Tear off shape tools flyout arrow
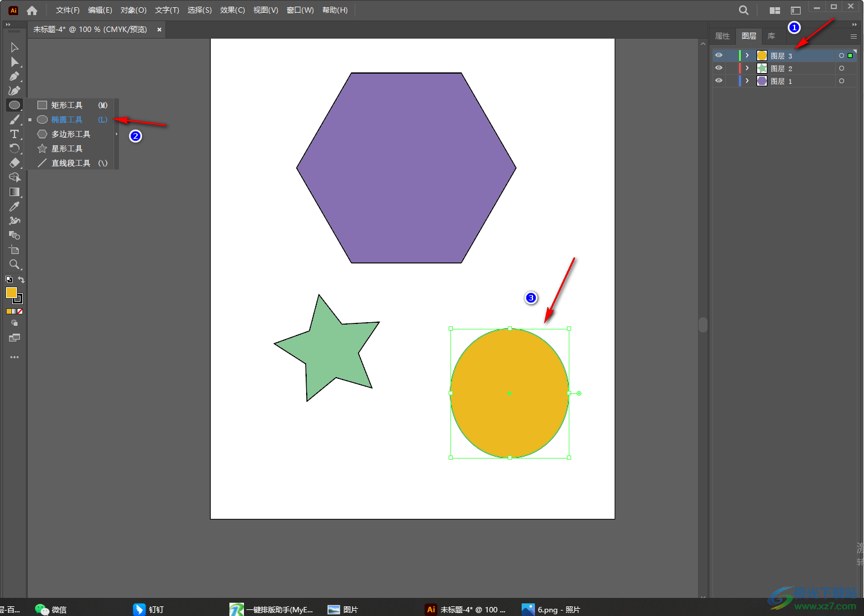This screenshot has height=616, width=864. pyautogui.click(x=117, y=134)
